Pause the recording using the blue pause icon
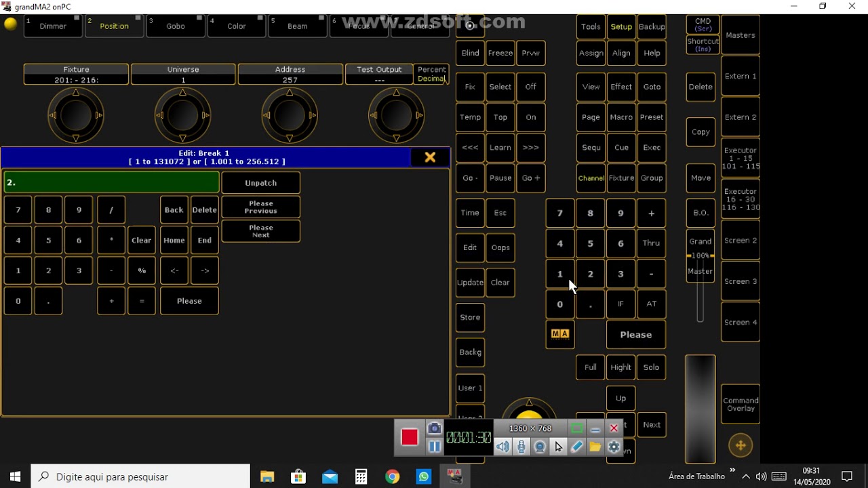868x488 pixels. coord(435,446)
